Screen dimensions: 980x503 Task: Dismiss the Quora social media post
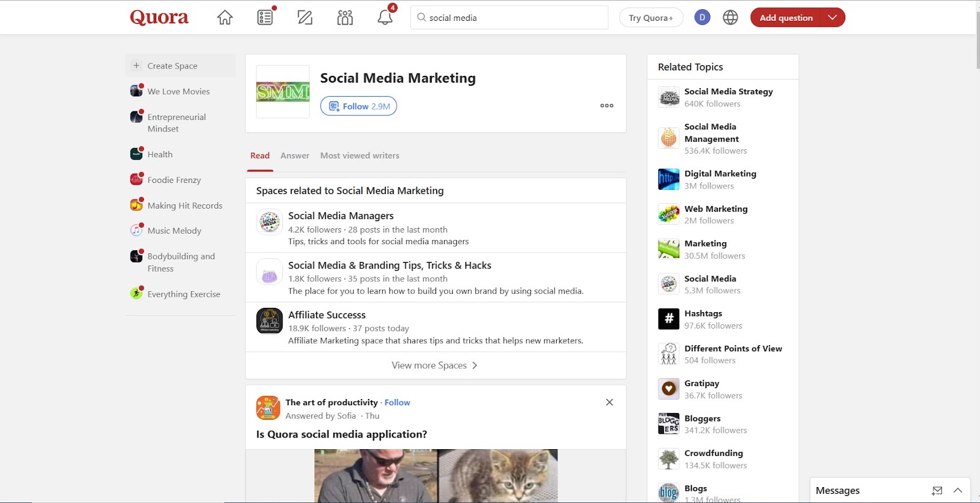click(609, 402)
